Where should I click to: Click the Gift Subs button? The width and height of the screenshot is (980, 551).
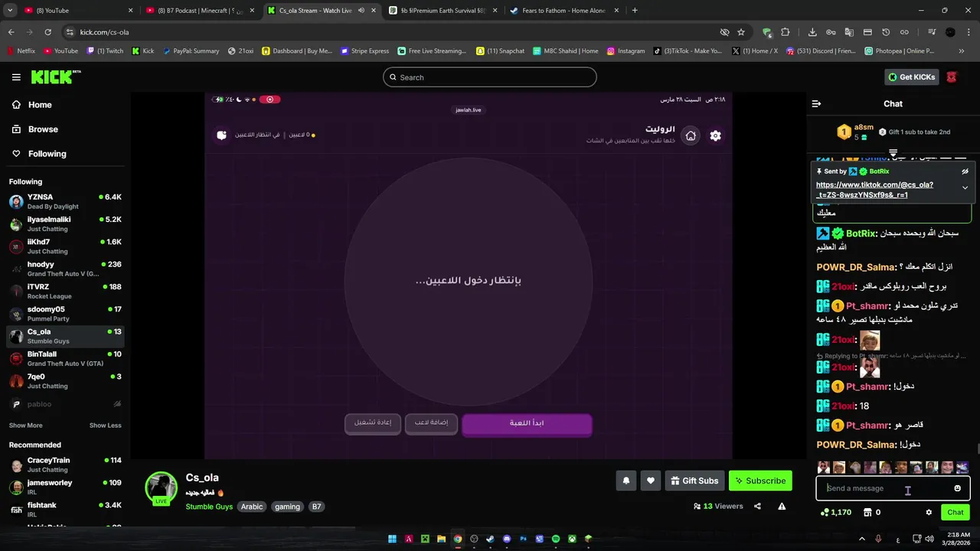pos(694,481)
